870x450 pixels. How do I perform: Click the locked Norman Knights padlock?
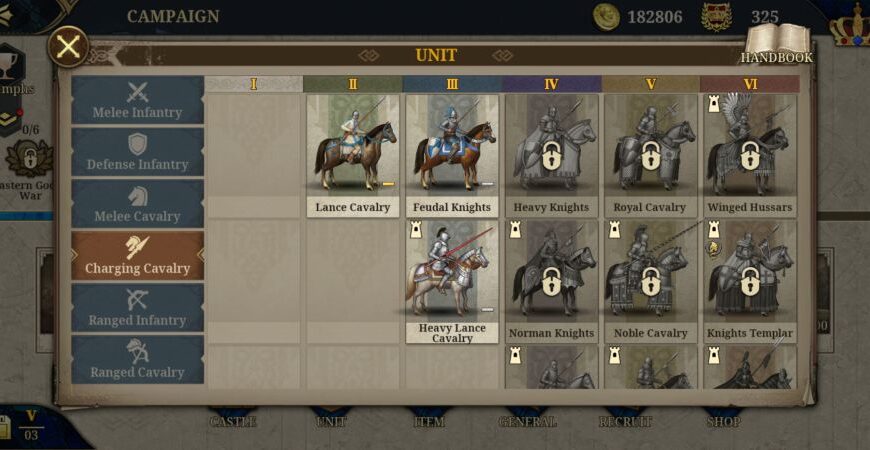(x=551, y=281)
